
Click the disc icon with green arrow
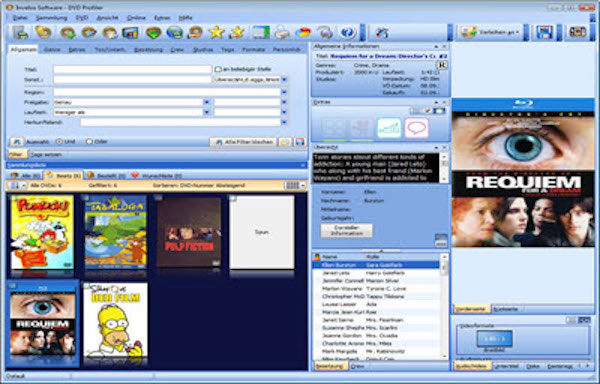click(68, 33)
